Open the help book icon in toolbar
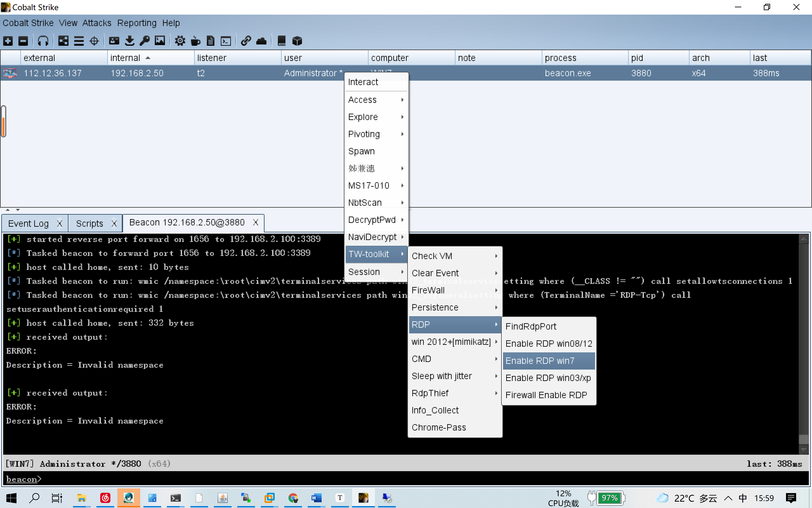 click(282, 41)
